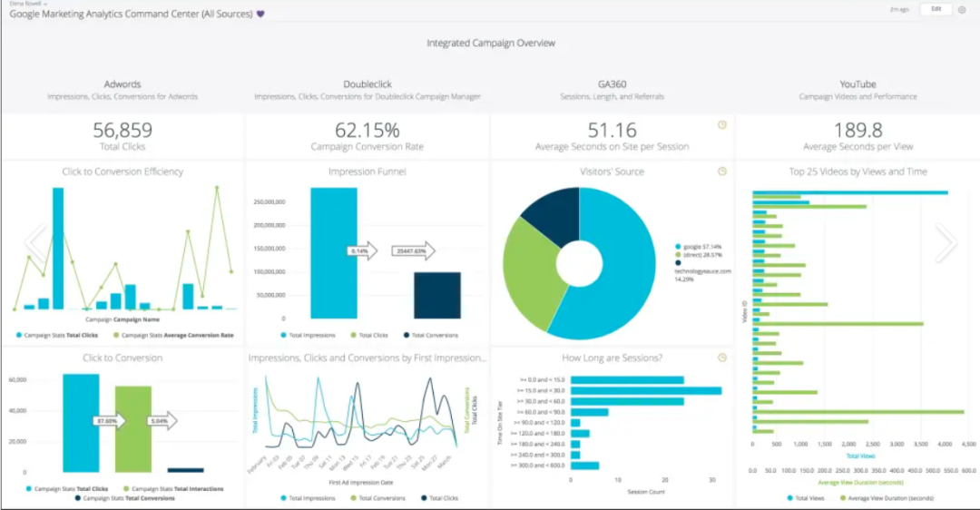Toggle Campaign Stats Total Conversions legend in Click to Conversion
This screenshot has height=510, width=980.
coord(125,498)
